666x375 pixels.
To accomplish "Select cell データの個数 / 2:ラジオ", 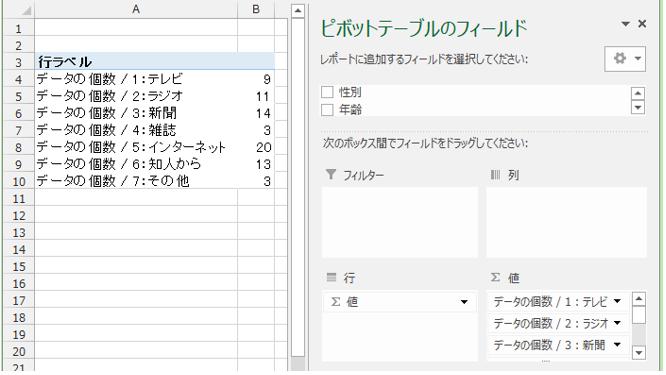I will (136, 96).
